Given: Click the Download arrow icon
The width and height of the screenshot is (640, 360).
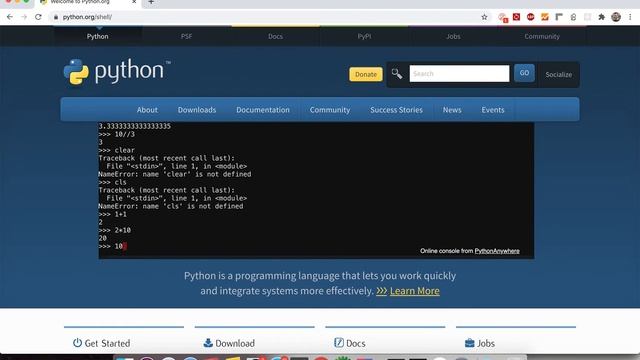Looking at the screenshot, I should point(208,343).
